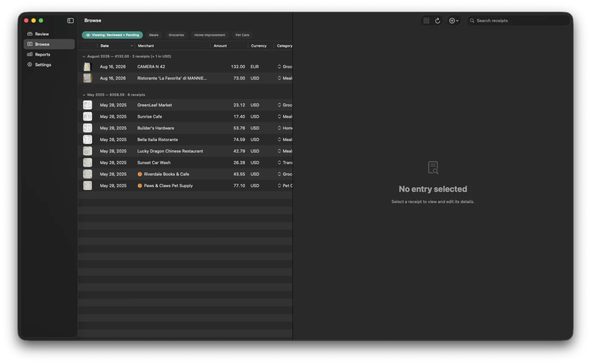Click the warning icon beside Riverdale Books & Cafe
Image resolution: width=591 pixels, height=364 pixels.
(x=140, y=174)
